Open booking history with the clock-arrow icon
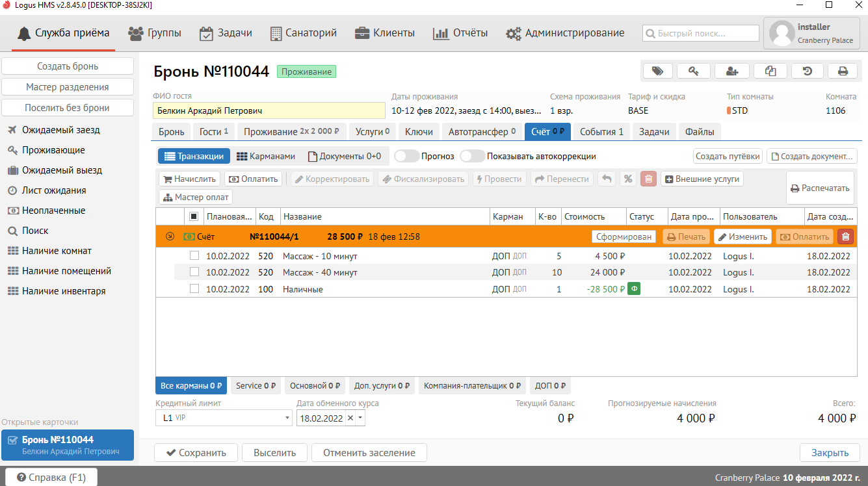This screenshot has width=868, height=486. coord(808,71)
